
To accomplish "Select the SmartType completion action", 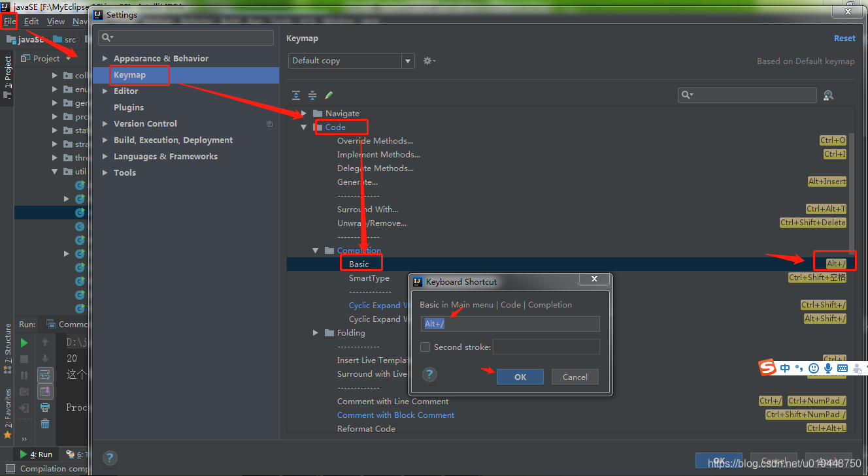I will point(369,278).
